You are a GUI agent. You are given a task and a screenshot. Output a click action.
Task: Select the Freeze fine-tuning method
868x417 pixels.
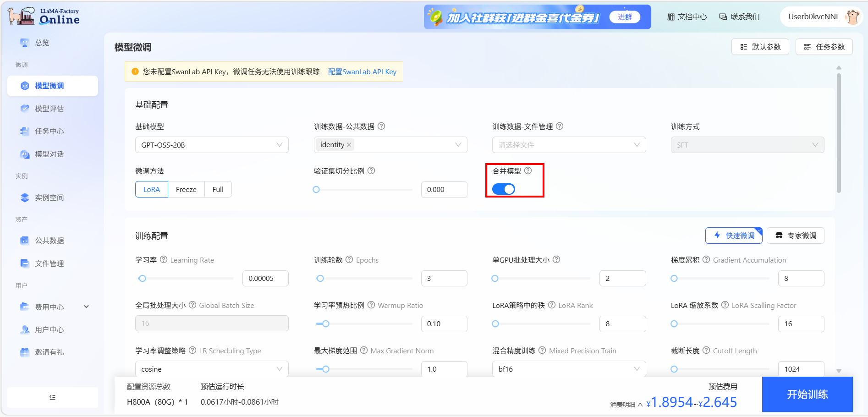(186, 190)
